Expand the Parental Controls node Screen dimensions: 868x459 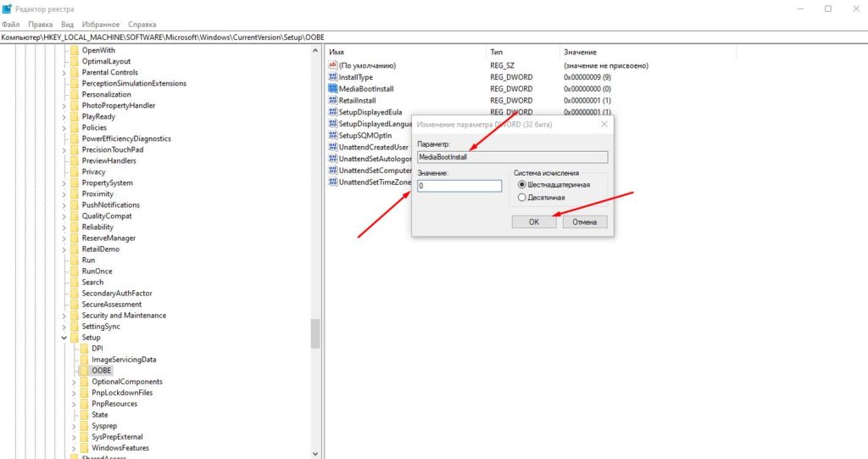(x=64, y=73)
